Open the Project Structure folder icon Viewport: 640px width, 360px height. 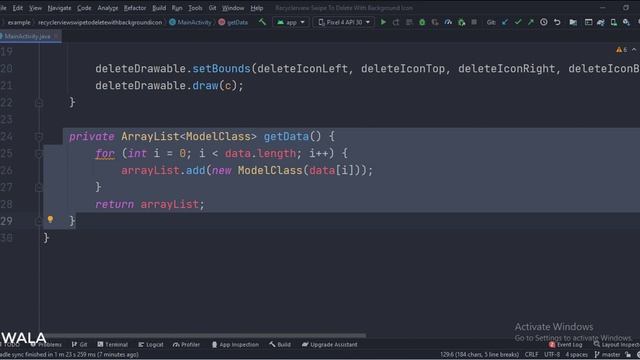pyautogui.click(x=573, y=22)
